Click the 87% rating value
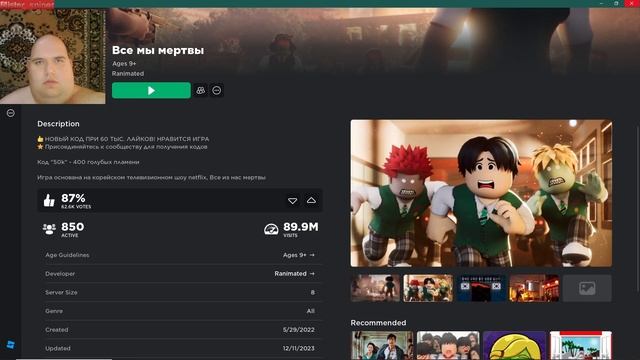 (73, 198)
